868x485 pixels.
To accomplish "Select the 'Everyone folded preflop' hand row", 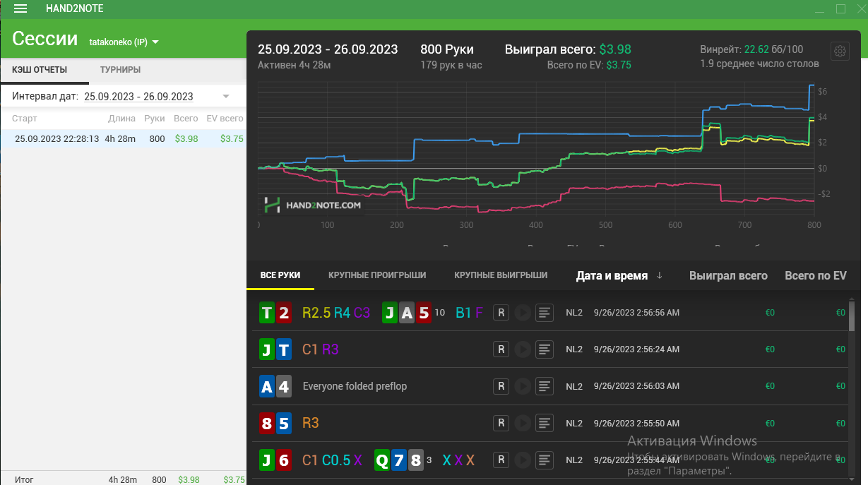I will click(551, 386).
